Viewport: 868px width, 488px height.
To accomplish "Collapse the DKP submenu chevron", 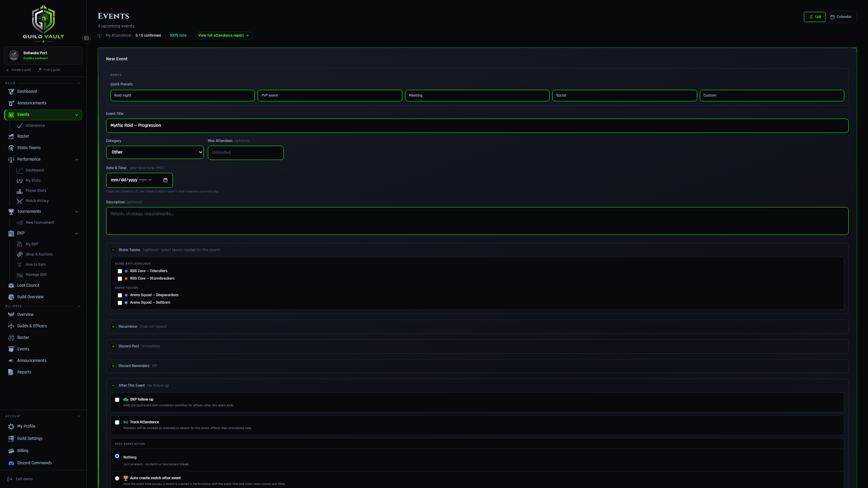I will click(x=77, y=233).
